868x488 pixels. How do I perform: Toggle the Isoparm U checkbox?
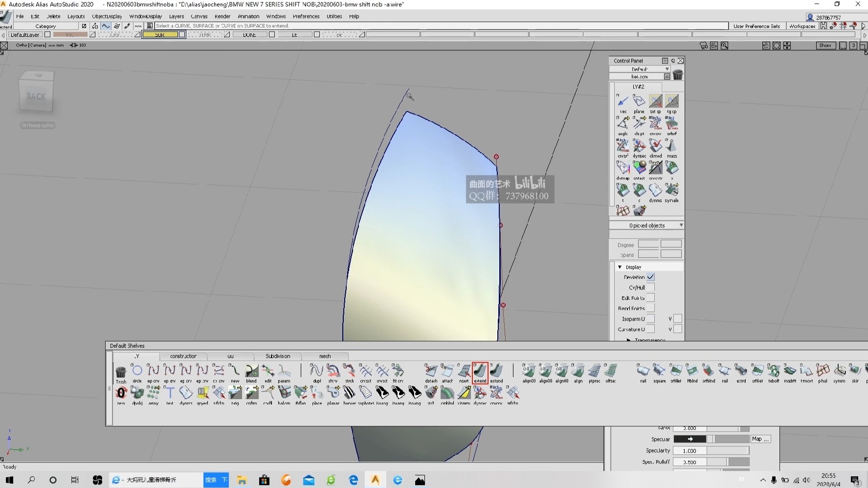point(650,319)
